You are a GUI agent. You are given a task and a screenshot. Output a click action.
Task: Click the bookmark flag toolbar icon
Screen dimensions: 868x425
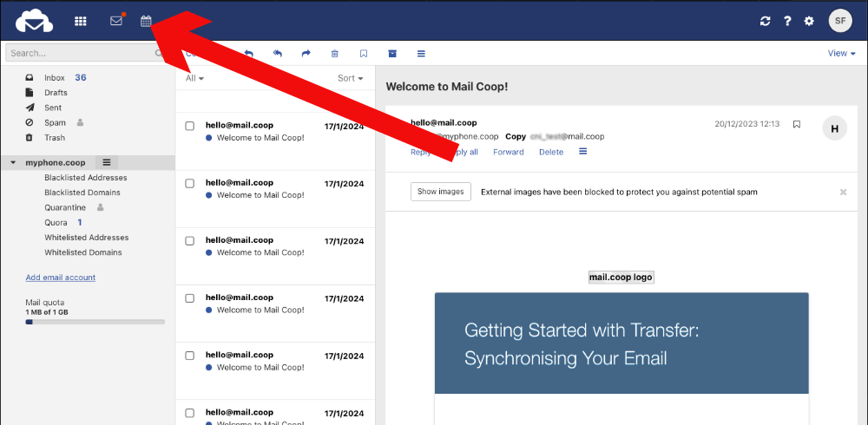[x=364, y=54]
